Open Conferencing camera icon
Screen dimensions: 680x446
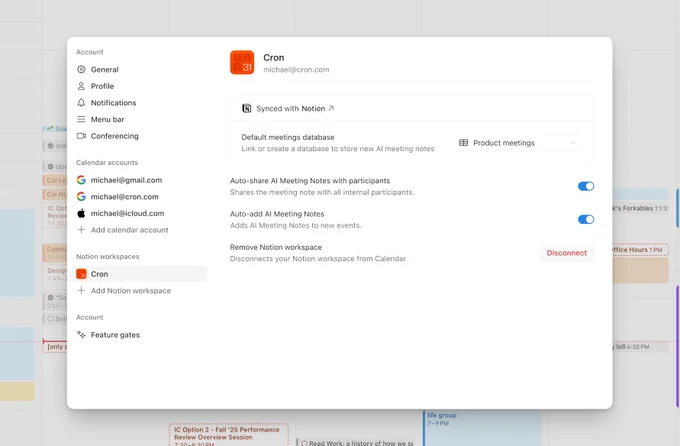click(81, 136)
